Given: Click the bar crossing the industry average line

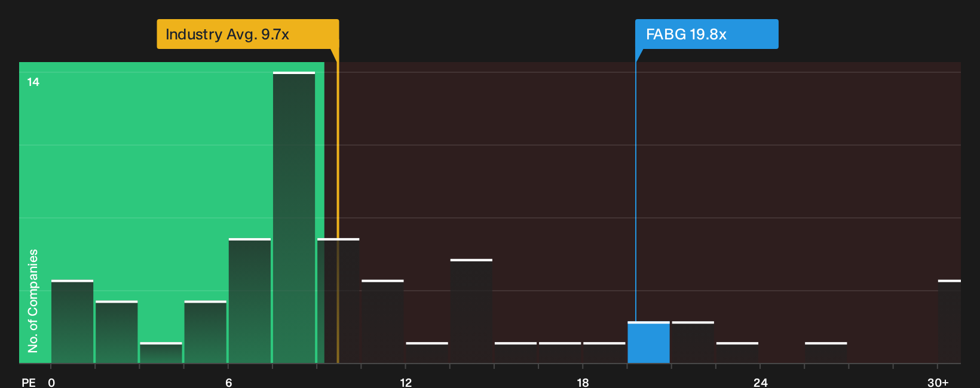Looking at the screenshot, I should pyautogui.click(x=338, y=300).
